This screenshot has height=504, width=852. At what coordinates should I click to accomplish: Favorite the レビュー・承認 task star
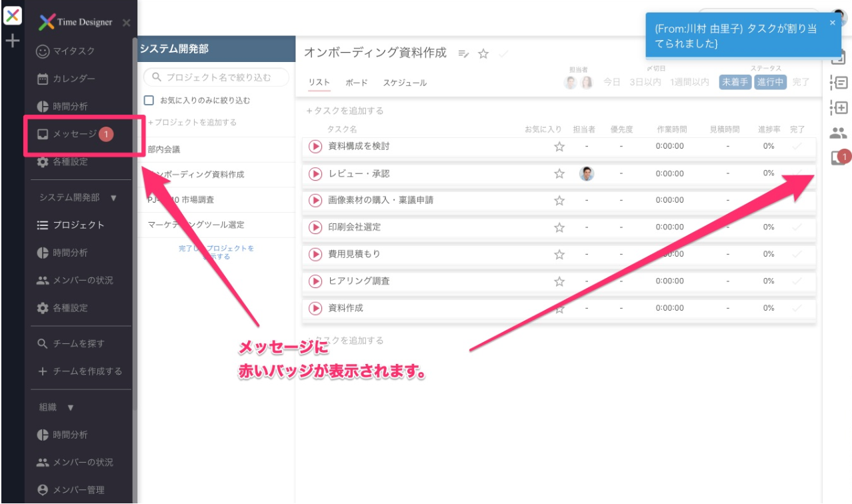tap(559, 174)
